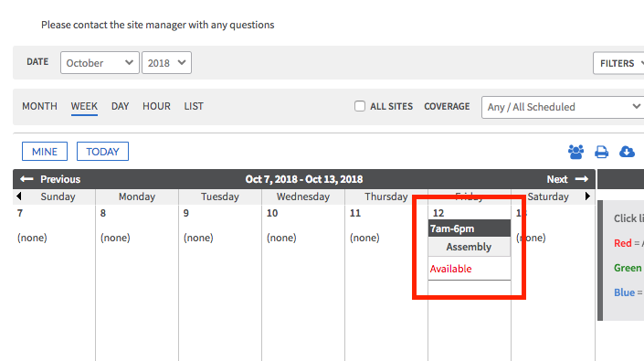This screenshot has width=644, height=361.
Task: Click date number 10
Action: pyautogui.click(x=272, y=213)
